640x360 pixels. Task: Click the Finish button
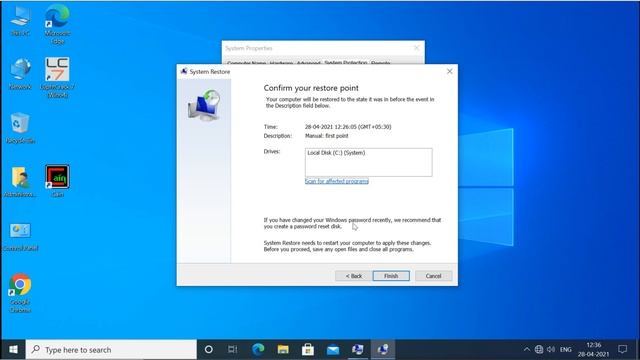391,276
